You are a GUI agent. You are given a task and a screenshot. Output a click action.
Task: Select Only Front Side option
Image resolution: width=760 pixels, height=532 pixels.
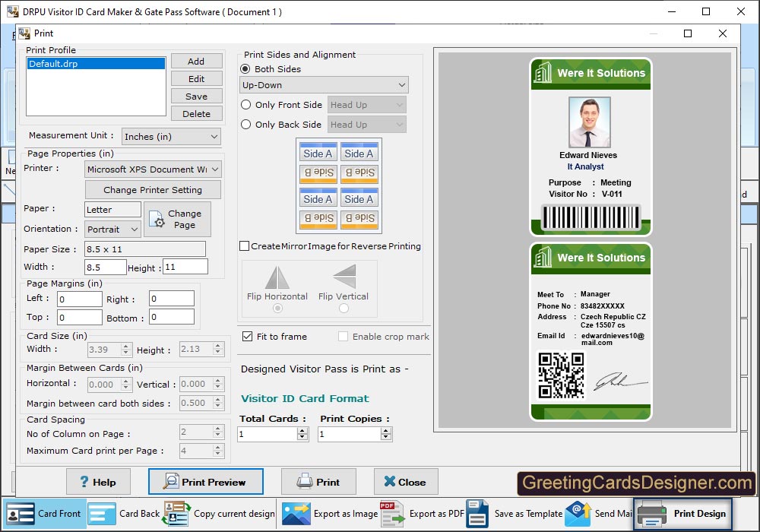coord(246,105)
